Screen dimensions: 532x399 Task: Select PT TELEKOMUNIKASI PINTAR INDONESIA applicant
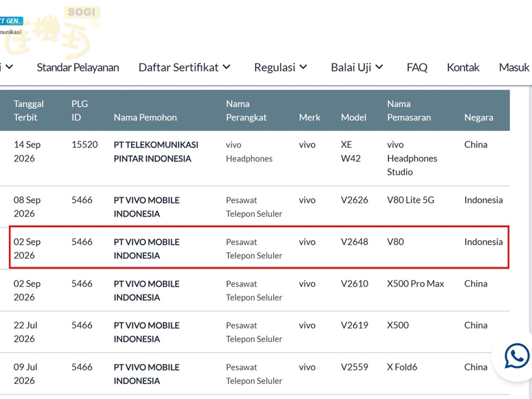click(156, 152)
